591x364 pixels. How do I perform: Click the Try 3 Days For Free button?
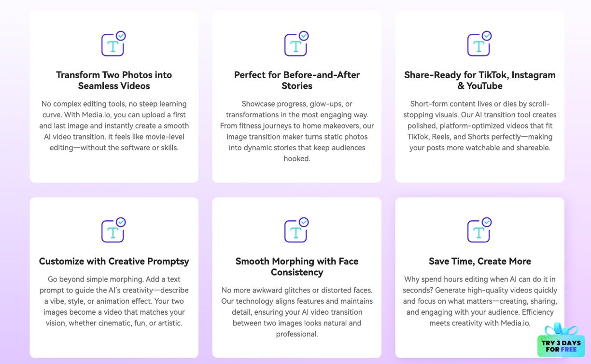(561, 346)
